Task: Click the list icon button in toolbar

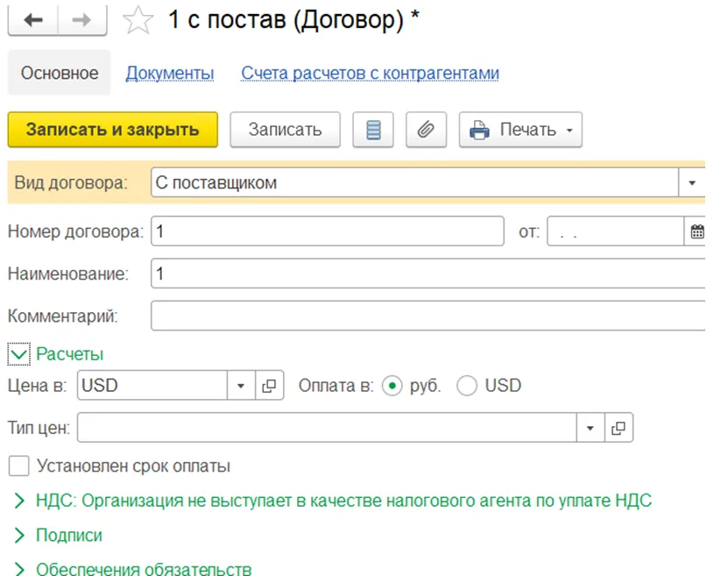Action: click(x=373, y=130)
